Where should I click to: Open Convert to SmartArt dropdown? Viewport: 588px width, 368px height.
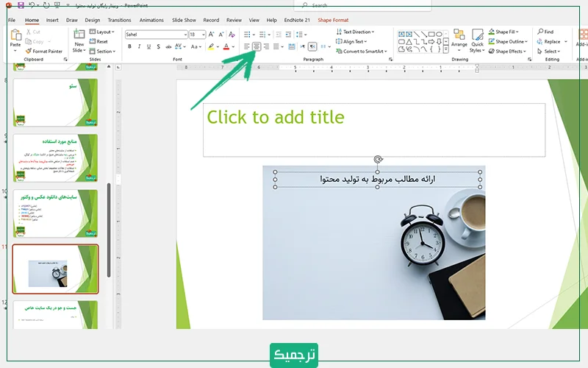pyautogui.click(x=362, y=51)
